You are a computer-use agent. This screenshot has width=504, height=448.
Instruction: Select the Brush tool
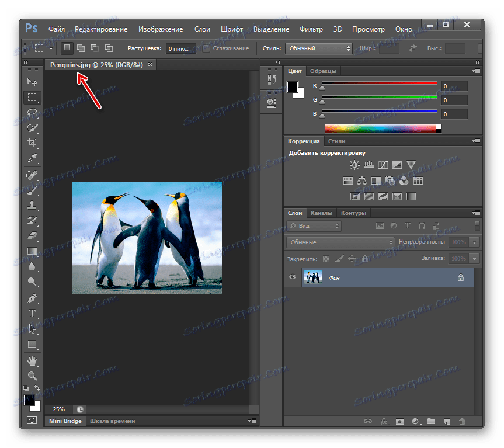[x=32, y=190]
